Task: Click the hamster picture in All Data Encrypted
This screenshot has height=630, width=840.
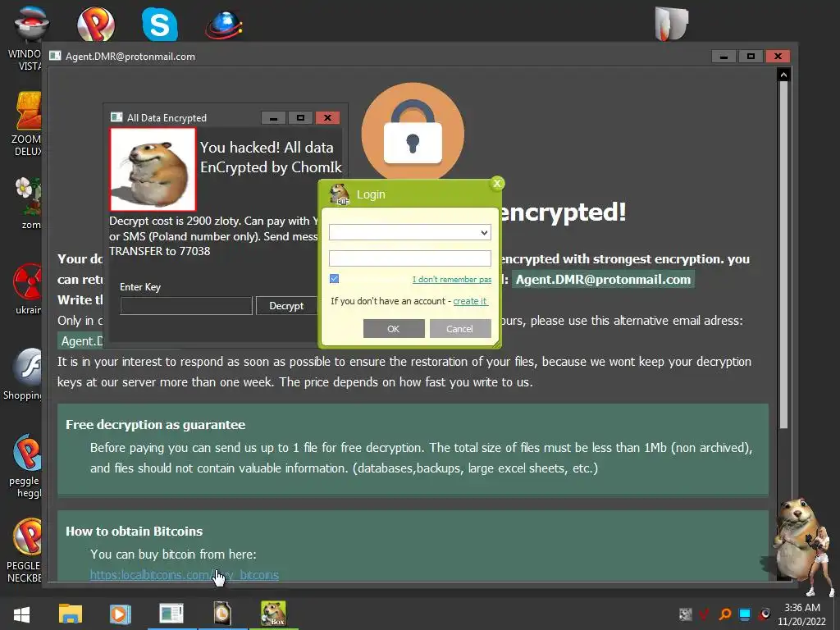Action: (x=153, y=169)
